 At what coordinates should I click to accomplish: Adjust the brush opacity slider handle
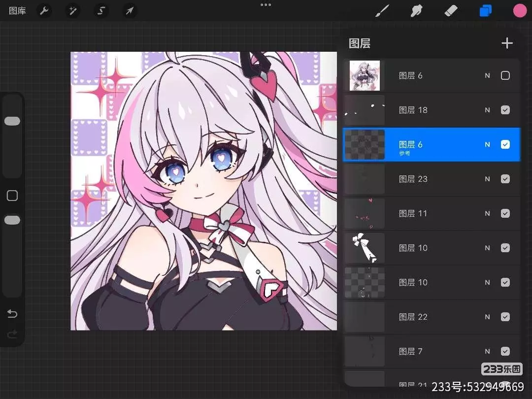click(x=12, y=220)
